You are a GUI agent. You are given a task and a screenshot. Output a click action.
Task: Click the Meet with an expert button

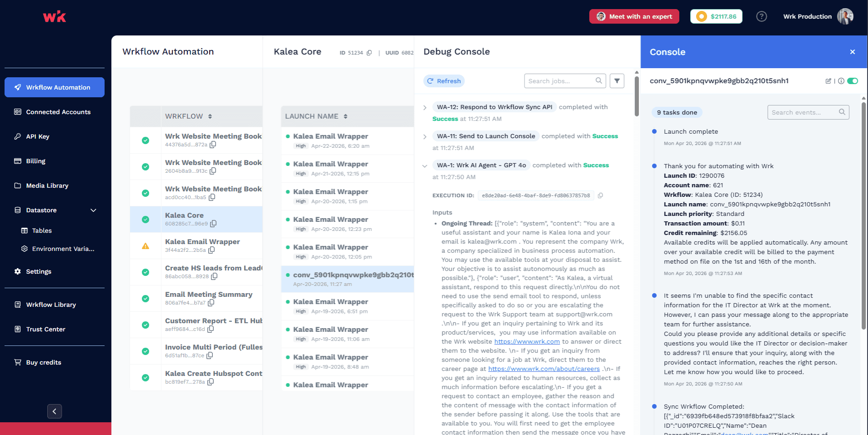[634, 16]
